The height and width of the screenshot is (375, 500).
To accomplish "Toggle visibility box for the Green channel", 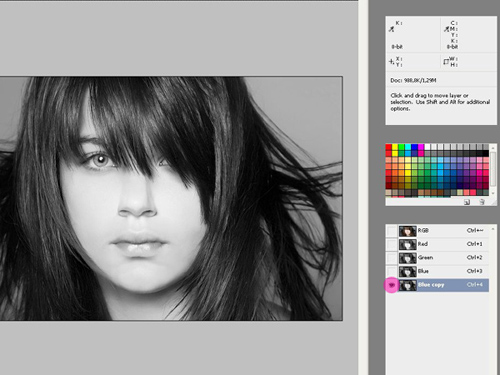I will (x=392, y=258).
